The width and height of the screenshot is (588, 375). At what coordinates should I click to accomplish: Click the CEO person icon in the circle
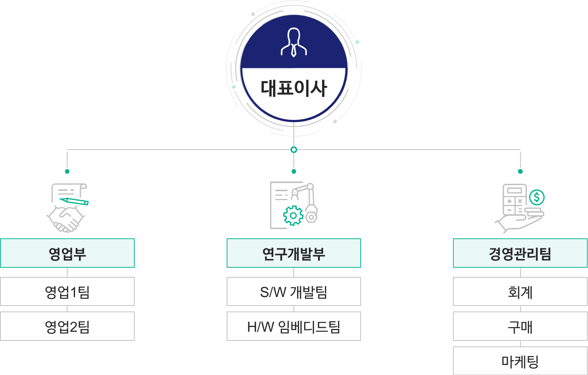click(294, 42)
